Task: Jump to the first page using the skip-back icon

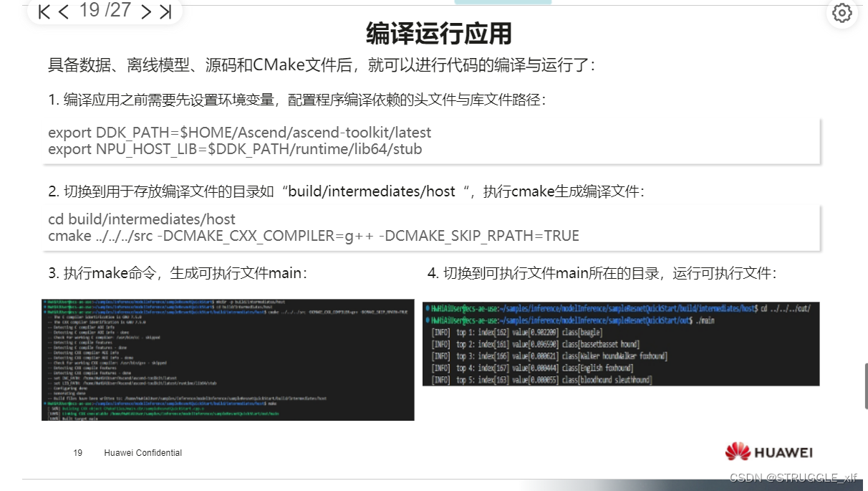Action: pyautogui.click(x=44, y=12)
